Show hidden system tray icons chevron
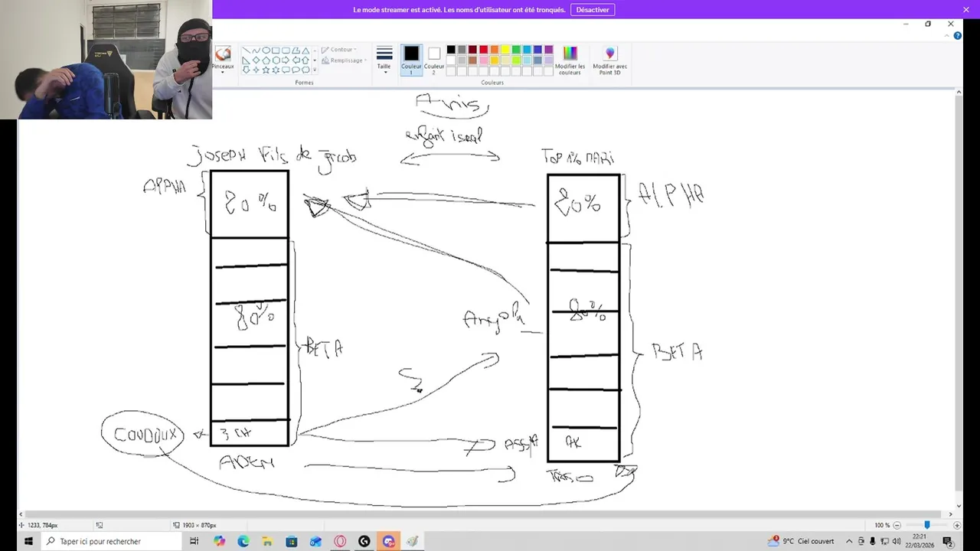Viewport: 980px width, 551px height. pyautogui.click(x=849, y=541)
